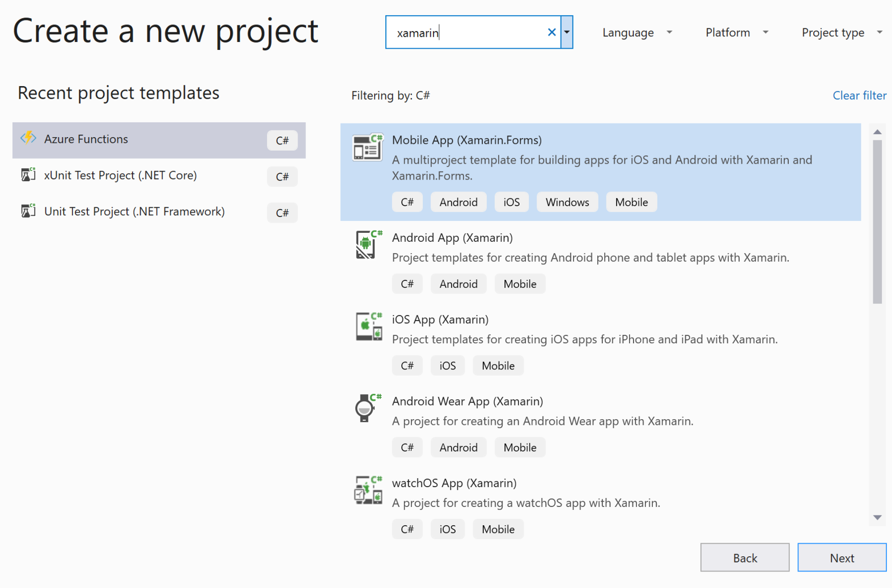Click the watchOS App (Xamarin) template icon
This screenshot has height=588, width=892.
tap(368, 490)
